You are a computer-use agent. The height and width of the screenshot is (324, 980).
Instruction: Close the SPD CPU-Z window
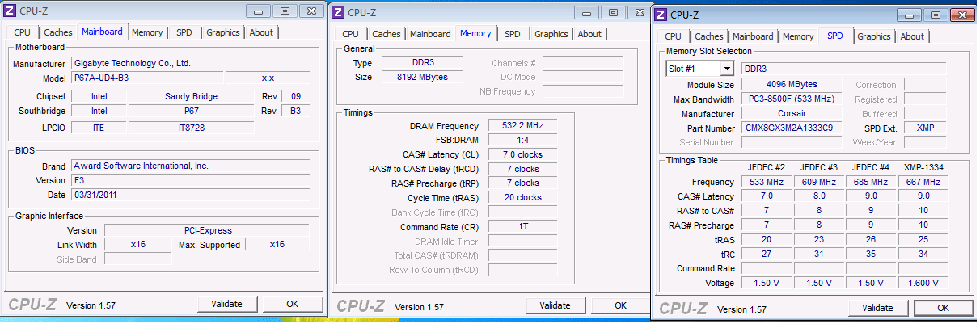point(961,15)
